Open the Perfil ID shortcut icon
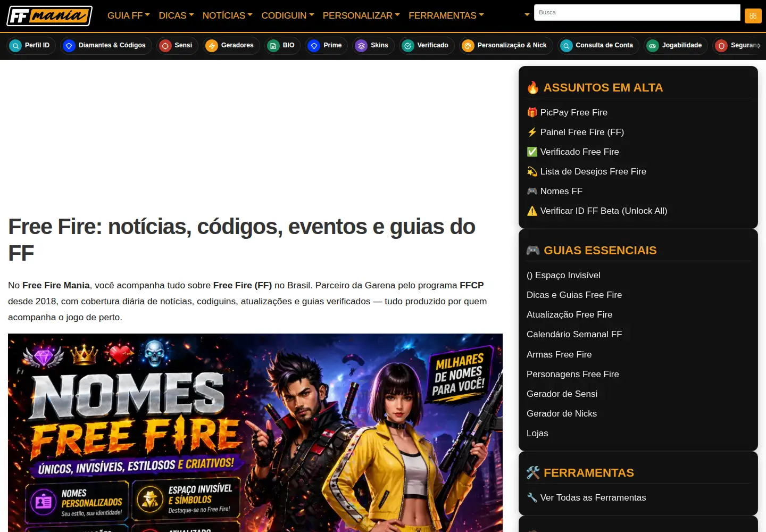The image size is (766, 532). coord(16,46)
